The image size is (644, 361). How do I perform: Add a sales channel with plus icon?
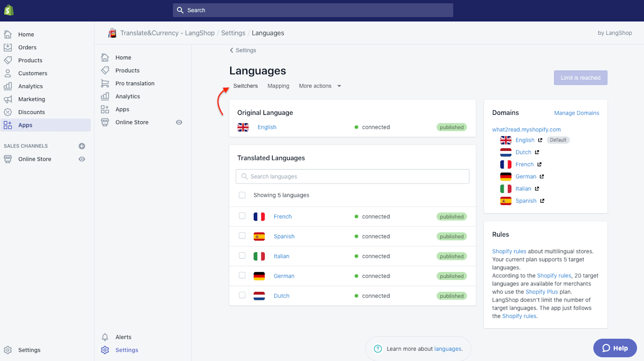(82, 146)
